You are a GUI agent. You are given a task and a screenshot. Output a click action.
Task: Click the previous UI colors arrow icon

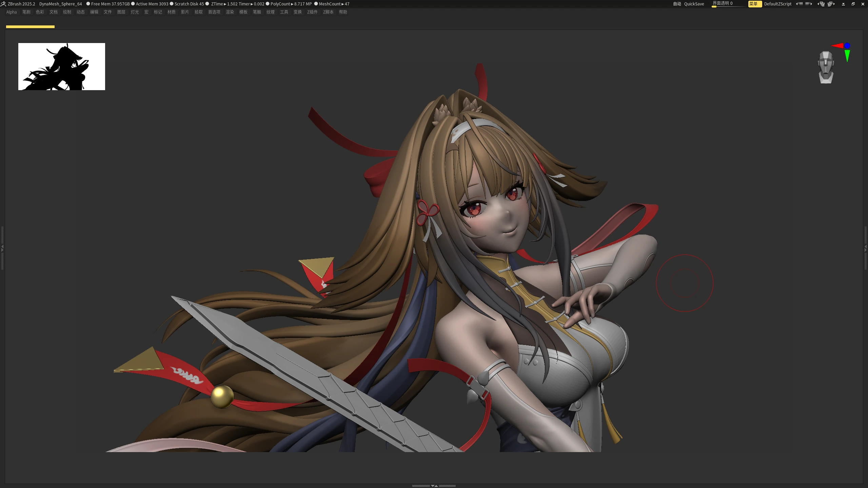tap(799, 4)
